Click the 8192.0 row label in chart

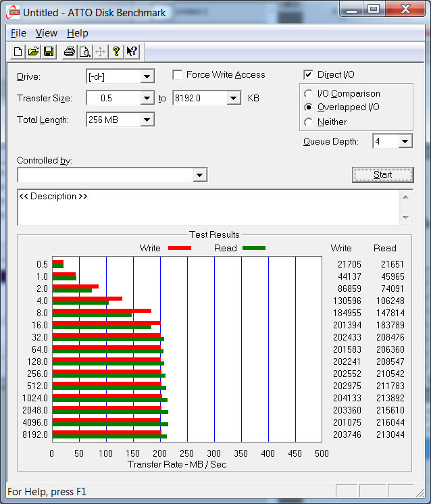tap(35, 434)
